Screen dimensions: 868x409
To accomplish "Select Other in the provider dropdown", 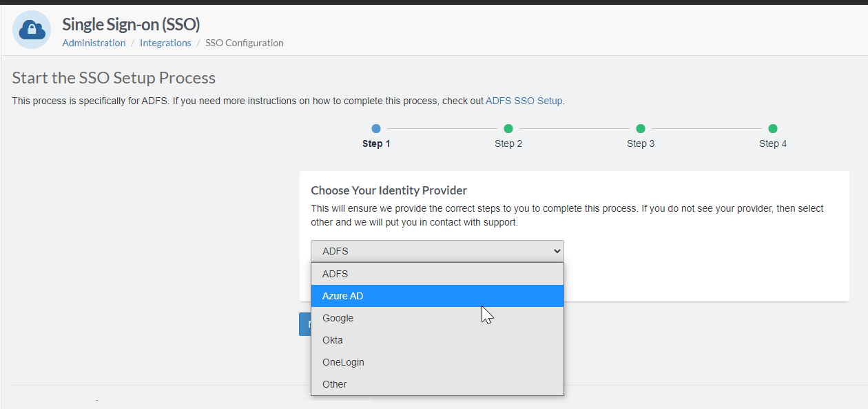I will (437, 384).
